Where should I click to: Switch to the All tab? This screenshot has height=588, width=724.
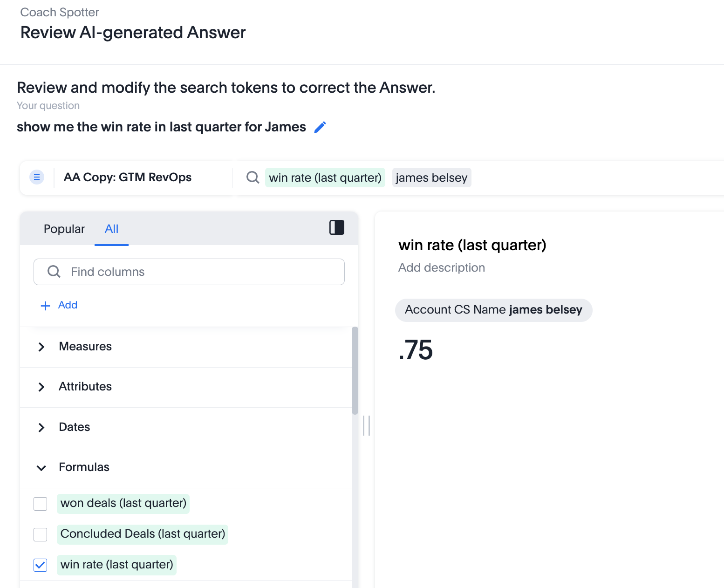(111, 229)
